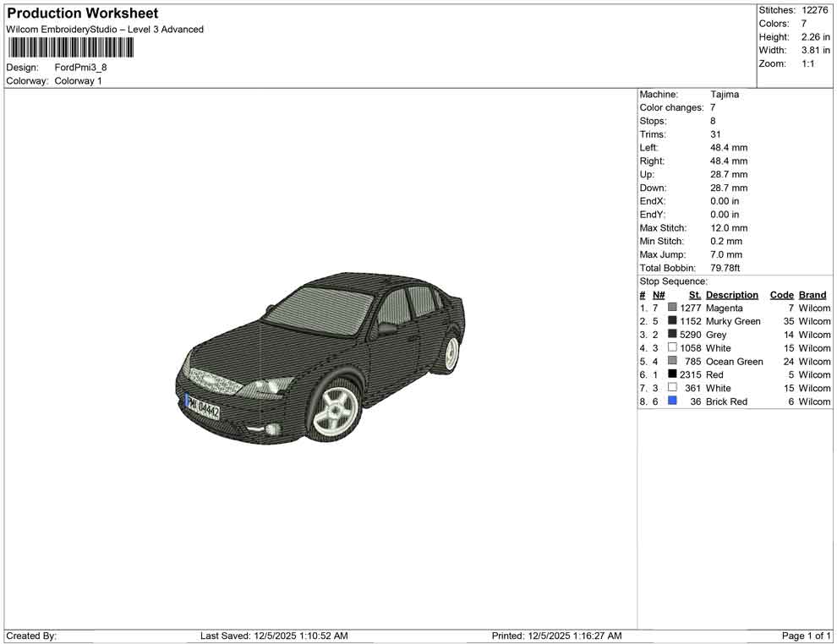Select the Ocean Green thread swatch
This screenshot has width=837, height=644.
point(672,361)
